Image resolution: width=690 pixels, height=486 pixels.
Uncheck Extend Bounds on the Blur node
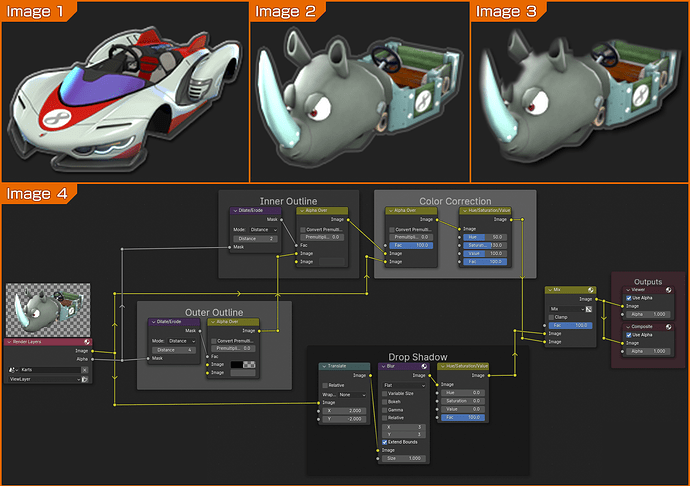click(x=384, y=442)
